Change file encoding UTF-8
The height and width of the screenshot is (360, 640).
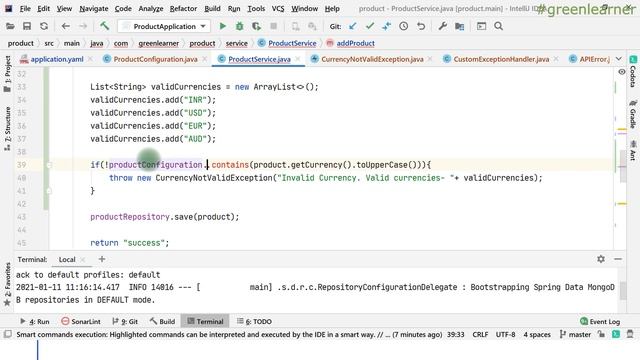click(505, 334)
